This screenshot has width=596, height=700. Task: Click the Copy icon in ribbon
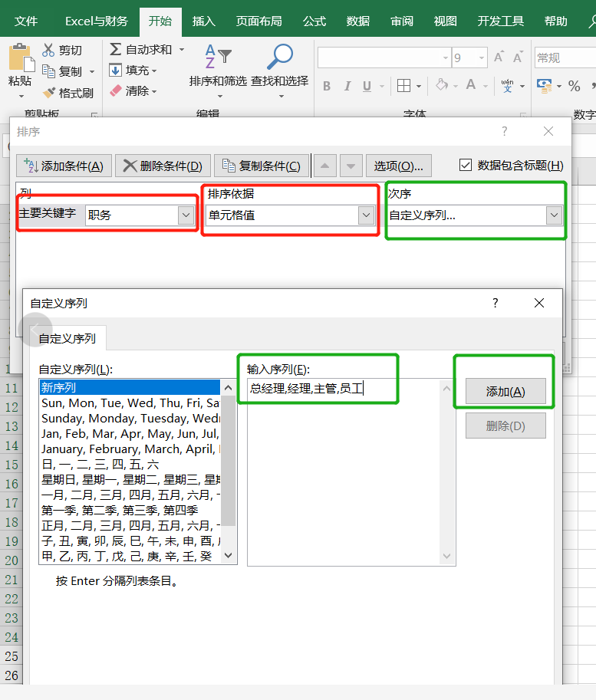pos(48,71)
